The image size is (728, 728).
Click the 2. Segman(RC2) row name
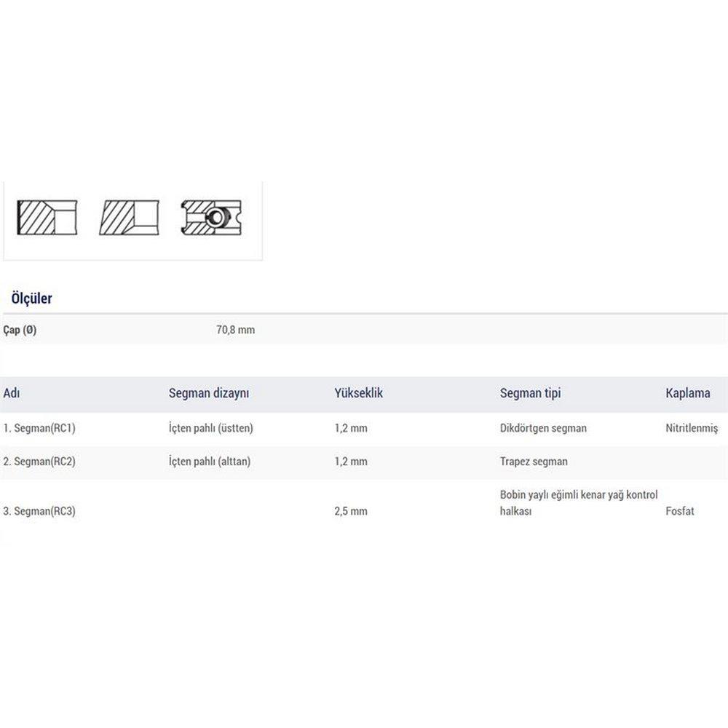(39, 462)
